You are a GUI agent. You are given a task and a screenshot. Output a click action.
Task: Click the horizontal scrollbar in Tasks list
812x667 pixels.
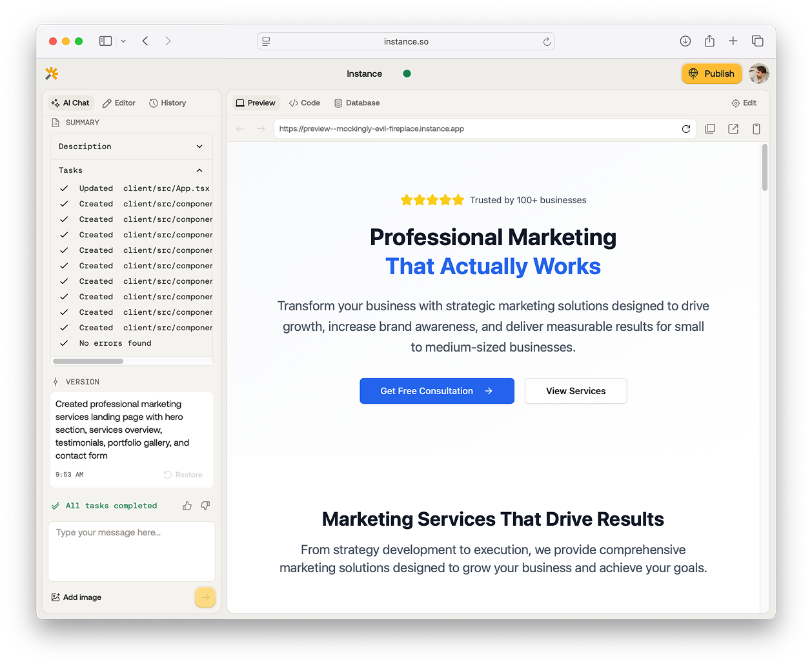pos(88,361)
